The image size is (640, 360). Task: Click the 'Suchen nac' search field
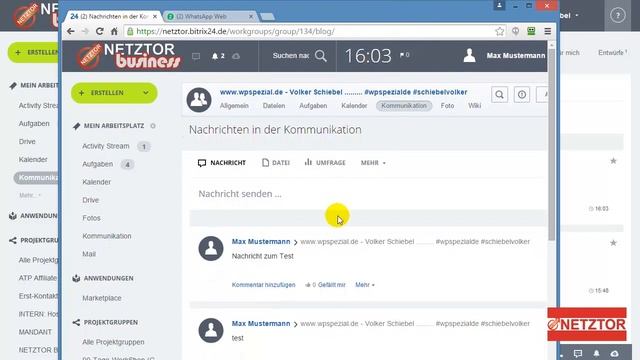[291, 56]
